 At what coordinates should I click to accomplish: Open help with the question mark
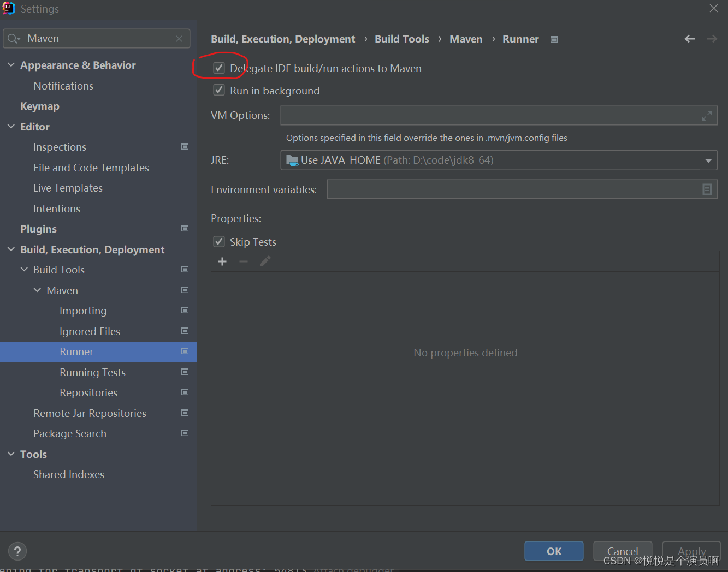tap(17, 551)
